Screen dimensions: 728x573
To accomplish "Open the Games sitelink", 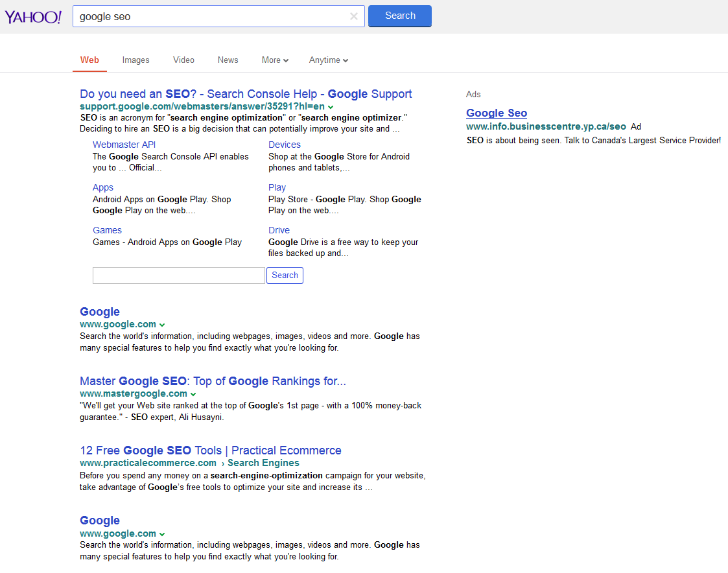I will click(107, 230).
